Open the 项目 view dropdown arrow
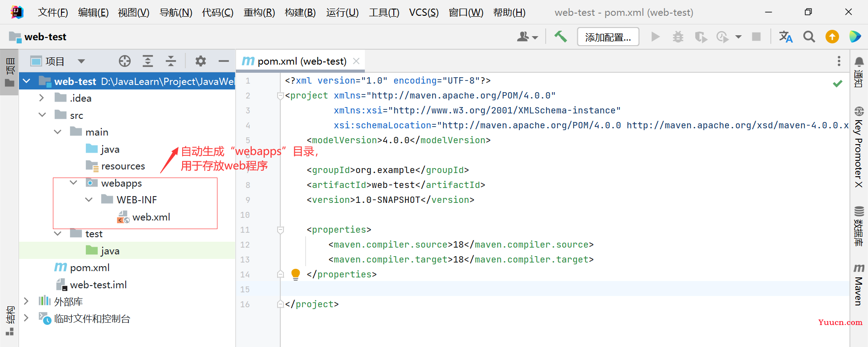Viewport: 868px width, 347px height. [81, 61]
